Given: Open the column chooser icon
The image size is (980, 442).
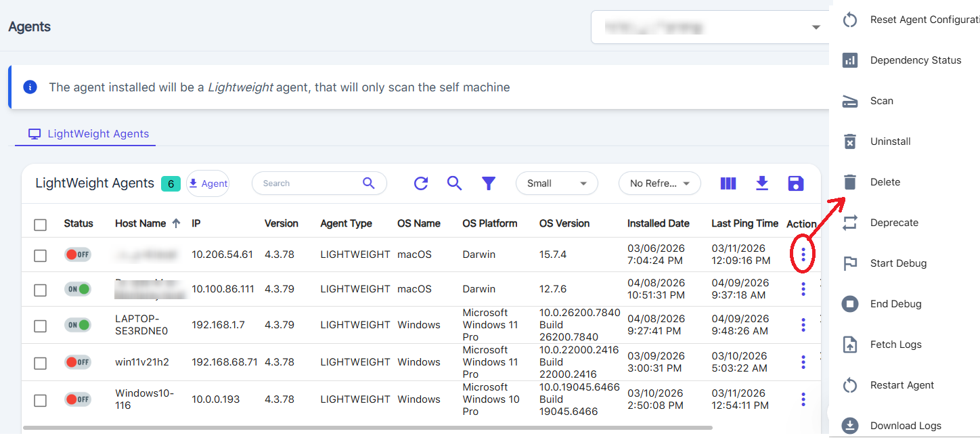Looking at the screenshot, I should [728, 183].
